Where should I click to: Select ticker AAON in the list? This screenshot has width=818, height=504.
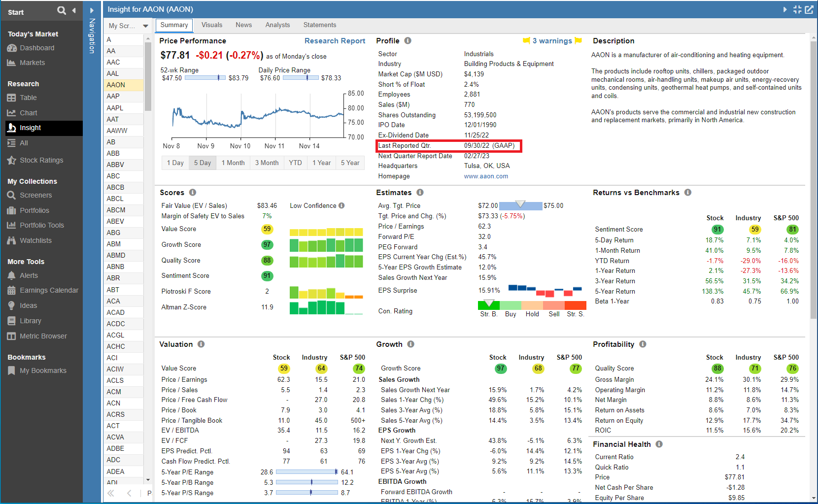click(124, 85)
